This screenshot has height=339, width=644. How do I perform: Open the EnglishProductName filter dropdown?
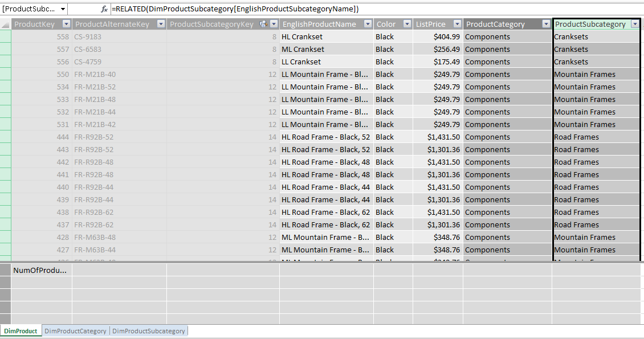pos(368,24)
